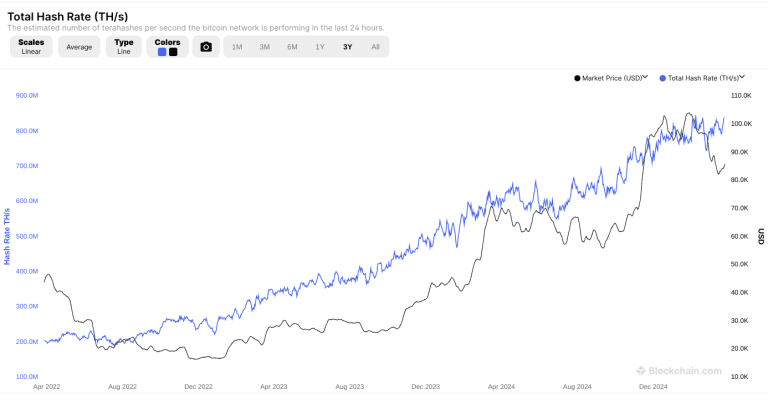Screen dimensions: 768x400
Task: Choose the 1Y time range
Action: click(320, 47)
